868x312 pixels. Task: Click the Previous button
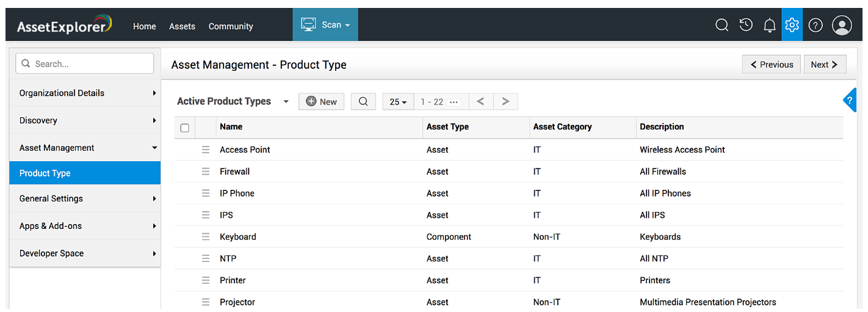coord(772,64)
